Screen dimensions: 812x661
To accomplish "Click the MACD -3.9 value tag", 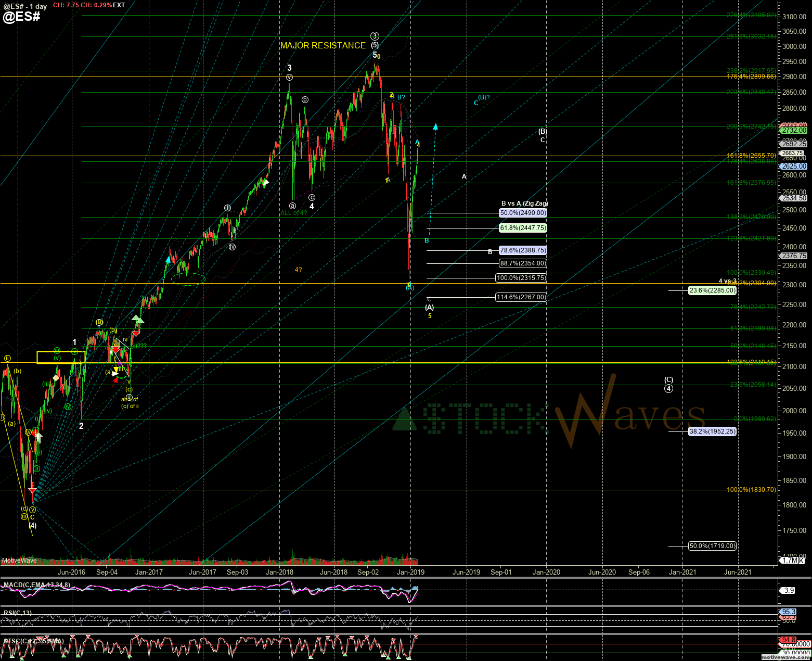I will [x=787, y=590].
